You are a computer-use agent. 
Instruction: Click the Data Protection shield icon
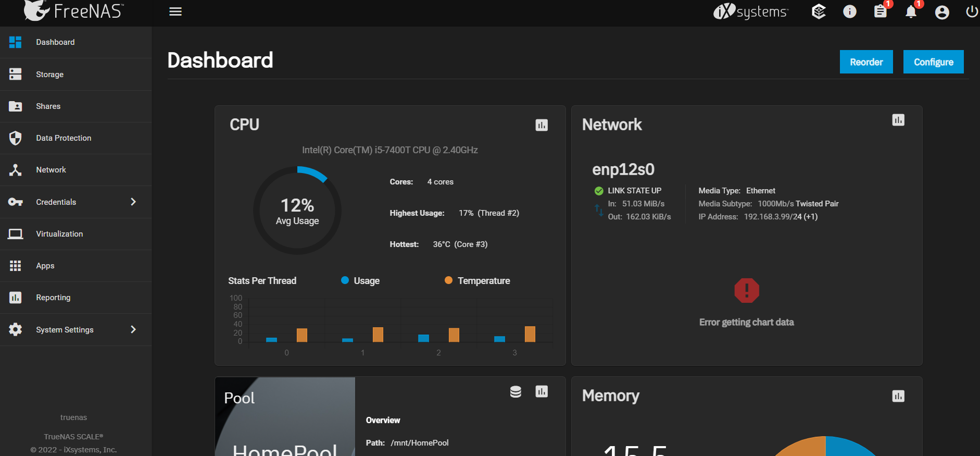(16, 138)
